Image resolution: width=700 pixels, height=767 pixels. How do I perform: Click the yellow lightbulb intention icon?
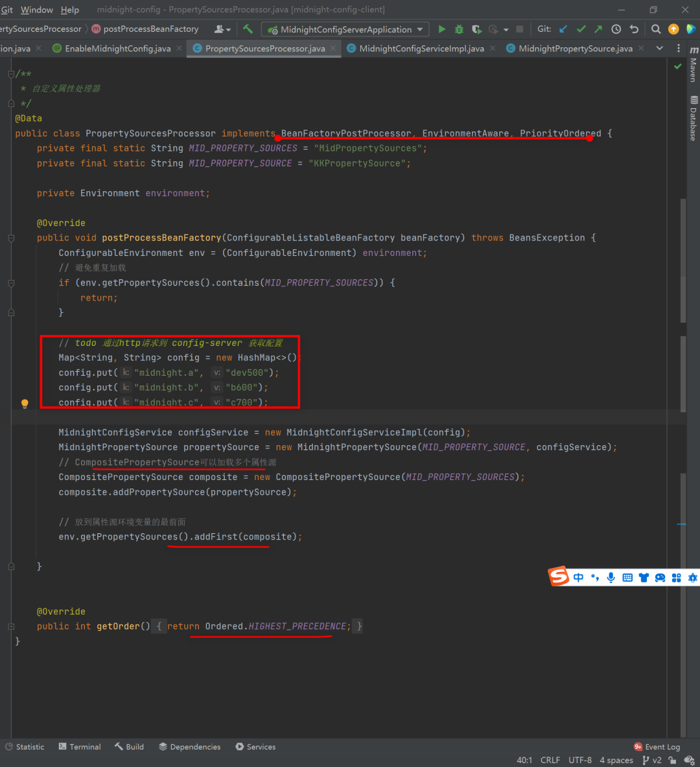pos(25,404)
